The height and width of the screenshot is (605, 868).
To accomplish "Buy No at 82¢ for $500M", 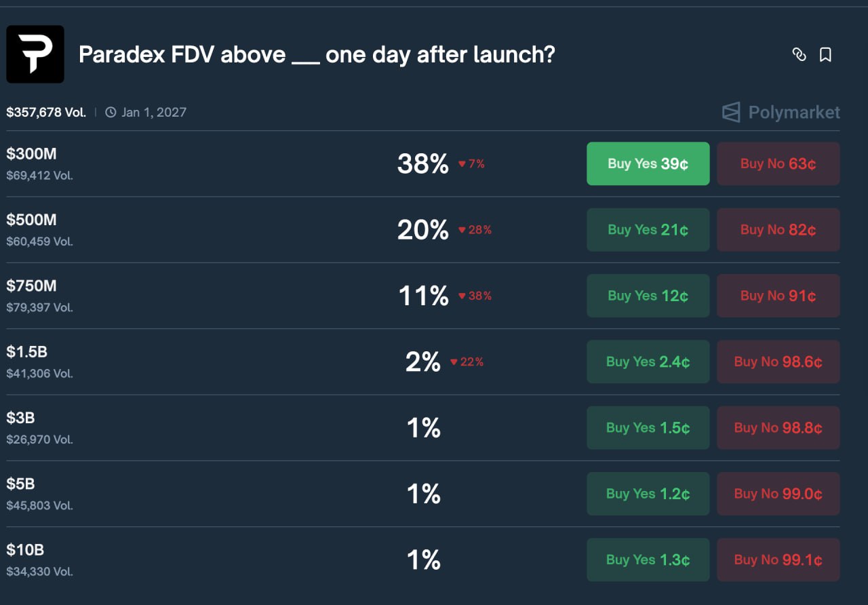I will [x=778, y=230].
